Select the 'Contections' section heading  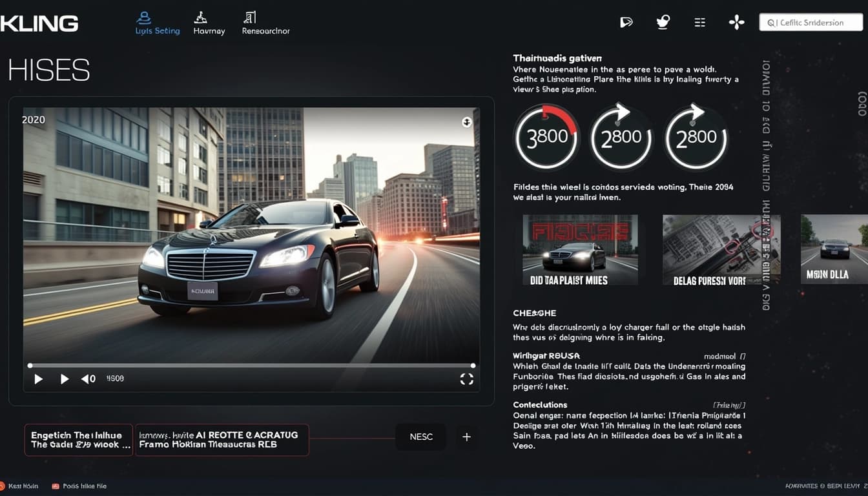pos(541,404)
